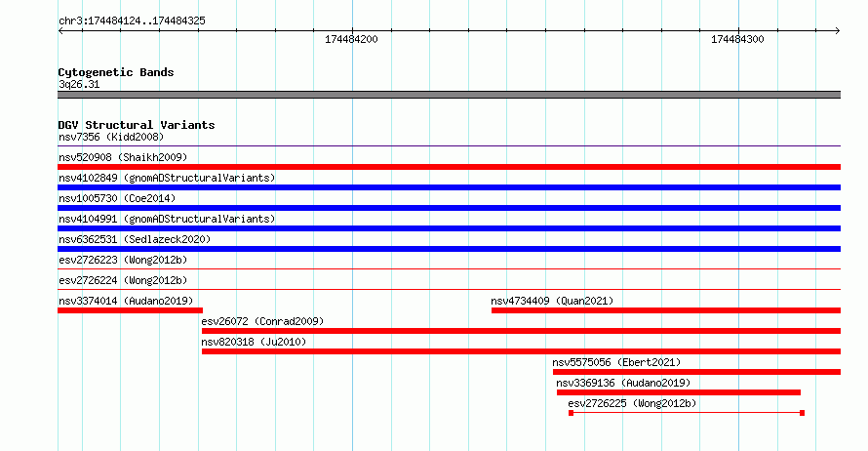Click the blue bar under nsv4104991
The height and width of the screenshot is (451, 868).
click(x=449, y=228)
